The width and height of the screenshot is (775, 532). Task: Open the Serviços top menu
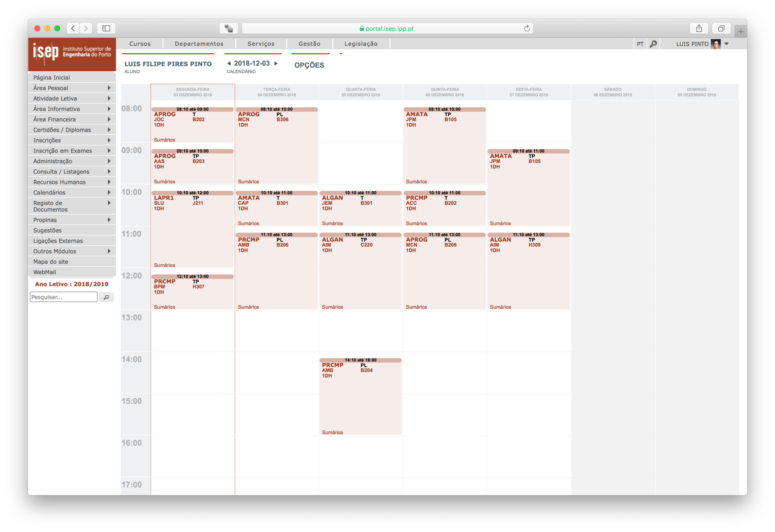(x=261, y=44)
